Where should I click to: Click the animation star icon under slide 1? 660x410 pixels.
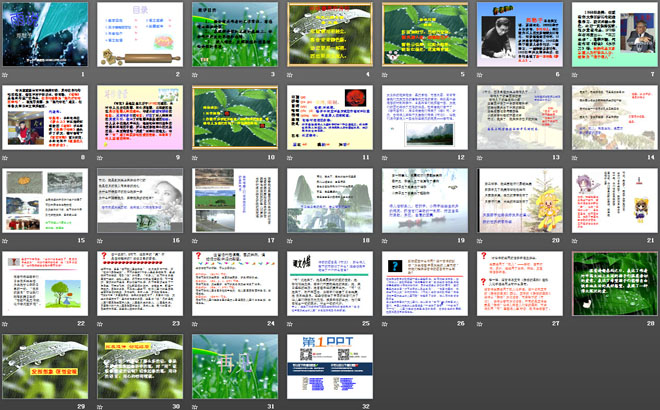[6, 75]
